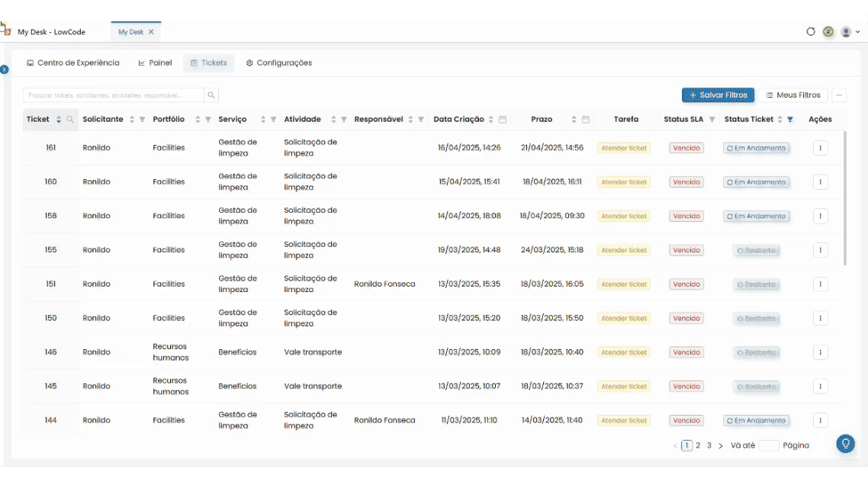Click Atender ticket for ticket 151
This screenshot has width=868, height=488.
click(x=624, y=284)
